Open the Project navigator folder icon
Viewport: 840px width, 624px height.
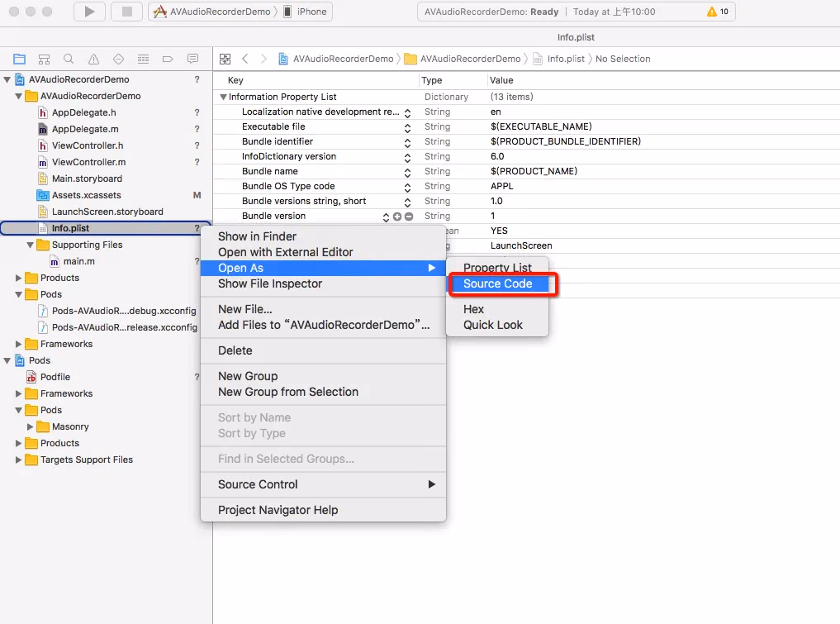tap(19, 59)
